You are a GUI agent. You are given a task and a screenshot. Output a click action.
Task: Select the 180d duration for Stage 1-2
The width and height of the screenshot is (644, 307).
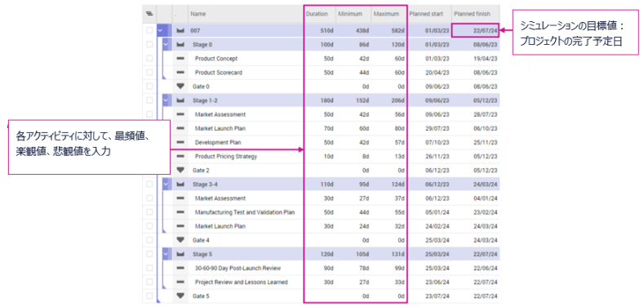pos(327,100)
